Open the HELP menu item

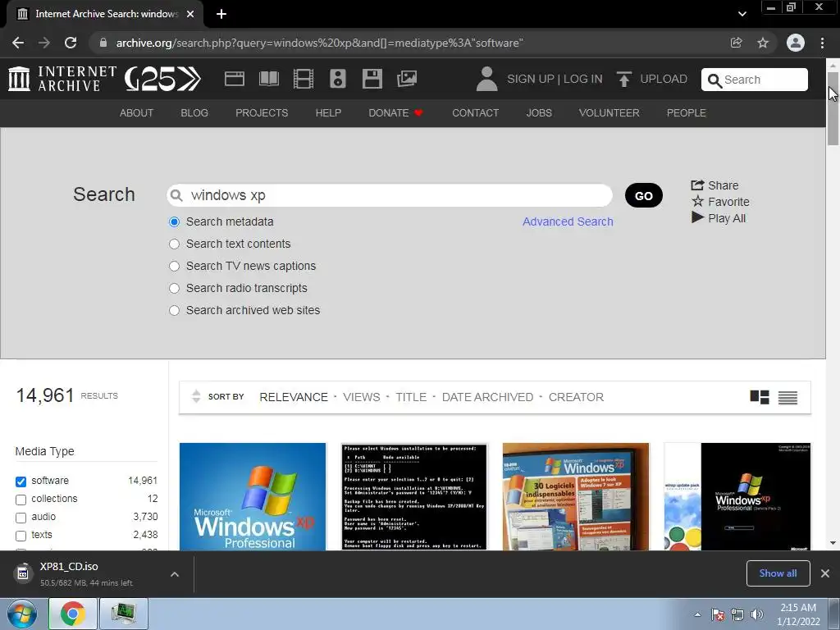point(328,113)
